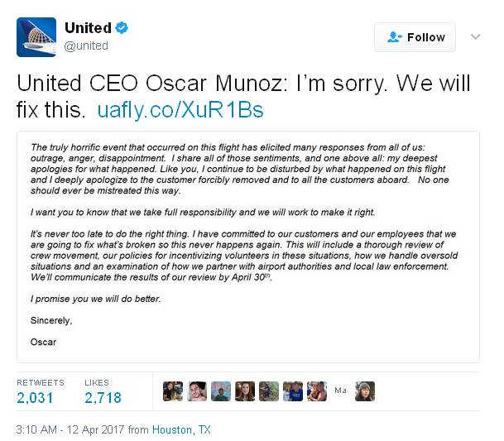View the 2,031 retweets list
Viewport: 504px width, 441px height.
pyautogui.click(x=35, y=398)
